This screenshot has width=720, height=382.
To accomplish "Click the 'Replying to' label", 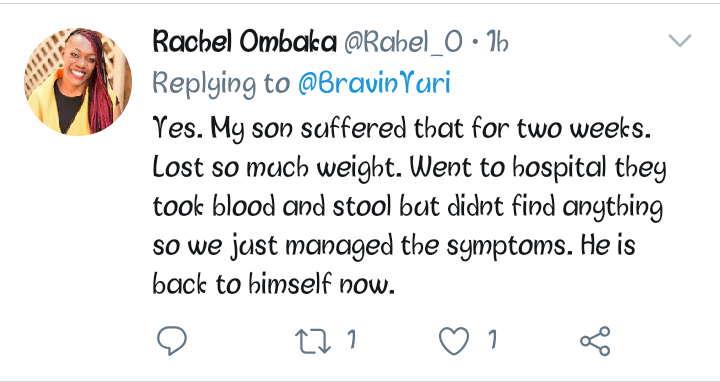I will 221,84.
